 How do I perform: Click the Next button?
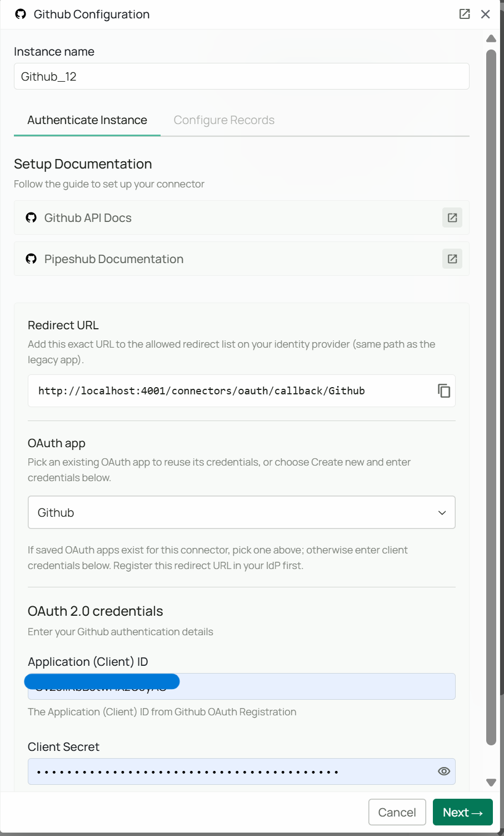[463, 812]
